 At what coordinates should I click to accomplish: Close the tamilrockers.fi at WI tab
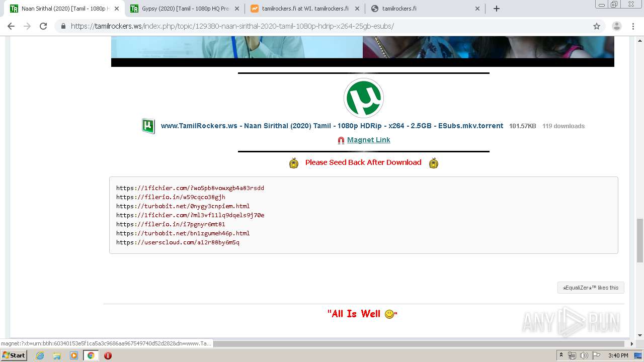pyautogui.click(x=357, y=9)
